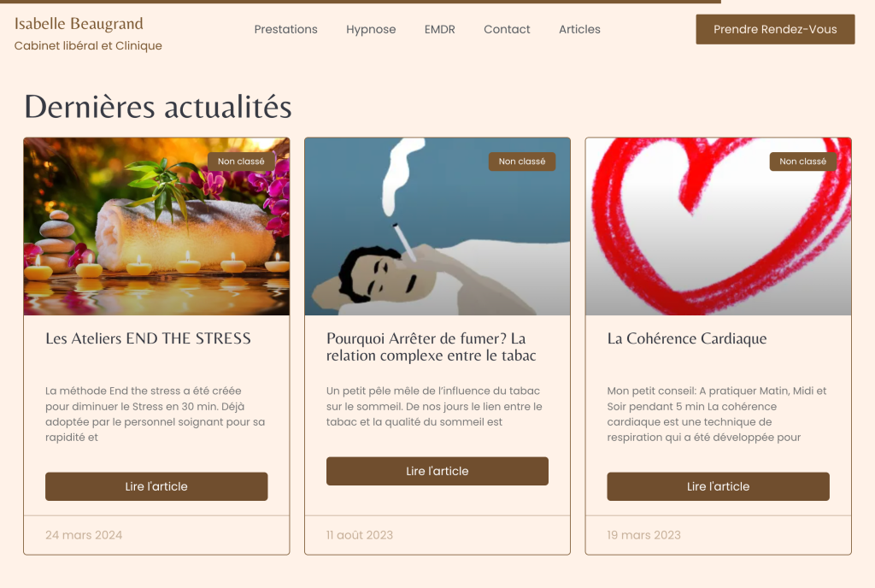875x588 pixels.
Task: Open Pourquoi Arrêter de fumer article title
Action: coord(432,346)
